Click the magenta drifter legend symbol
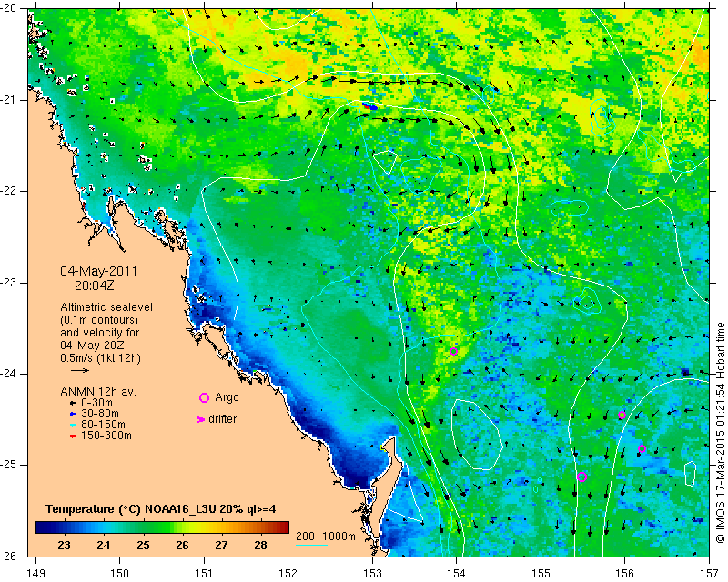The image size is (728, 582). [x=201, y=419]
